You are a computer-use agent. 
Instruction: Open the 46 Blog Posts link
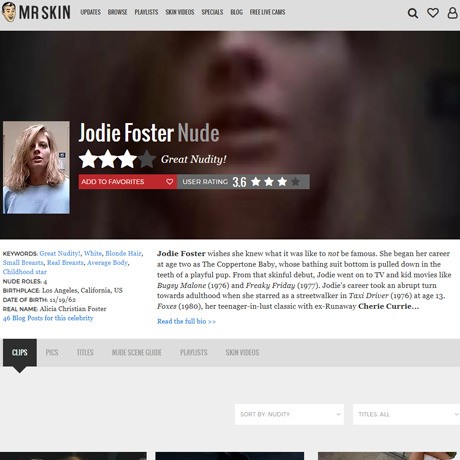48,318
